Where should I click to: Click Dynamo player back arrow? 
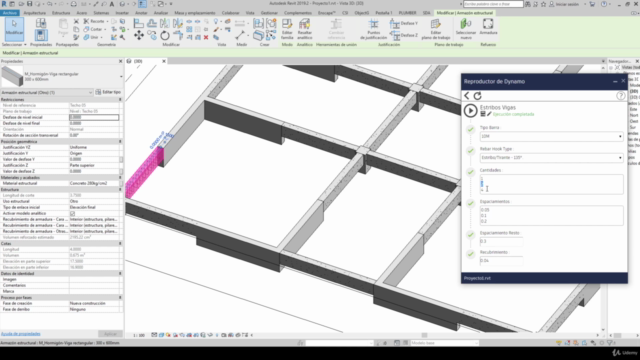pos(467,96)
